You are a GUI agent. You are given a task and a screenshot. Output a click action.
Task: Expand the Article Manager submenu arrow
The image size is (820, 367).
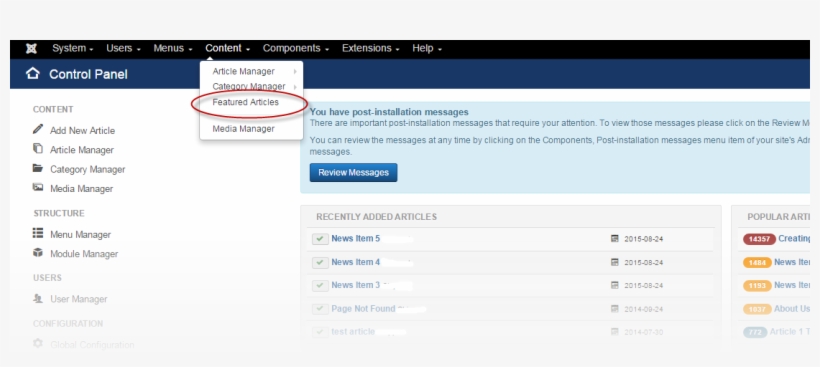[x=295, y=72]
